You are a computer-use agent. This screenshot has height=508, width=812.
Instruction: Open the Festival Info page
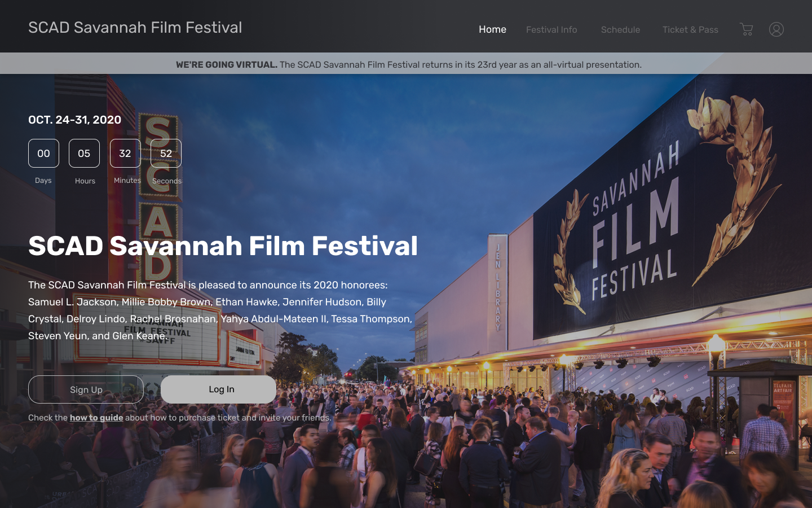pyautogui.click(x=551, y=30)
